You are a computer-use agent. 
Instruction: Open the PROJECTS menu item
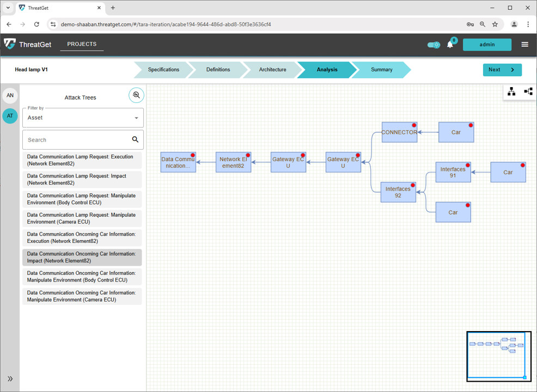tap(82, 44)
